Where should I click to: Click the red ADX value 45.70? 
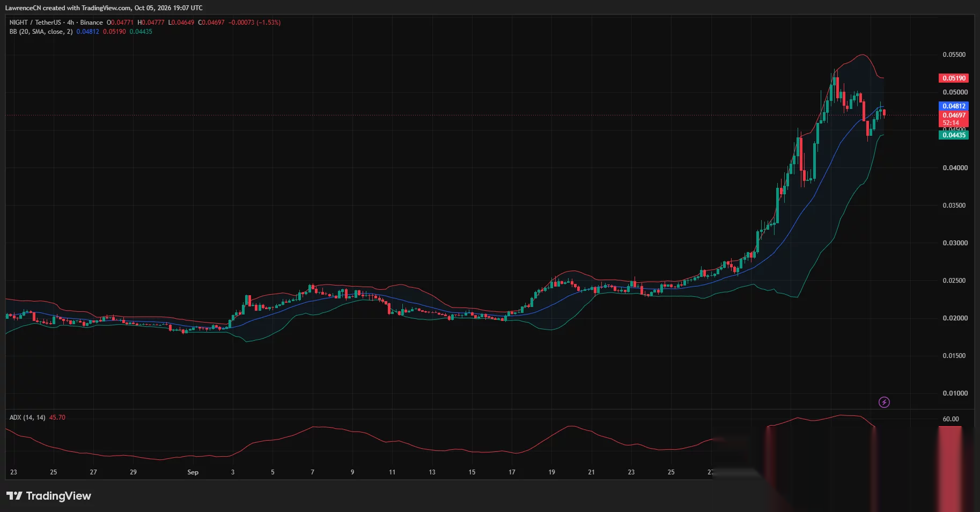click(57, 418)
